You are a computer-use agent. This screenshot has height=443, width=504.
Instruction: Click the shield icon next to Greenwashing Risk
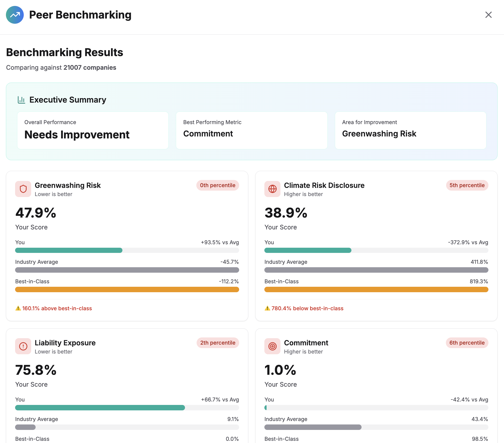point(23,189)
